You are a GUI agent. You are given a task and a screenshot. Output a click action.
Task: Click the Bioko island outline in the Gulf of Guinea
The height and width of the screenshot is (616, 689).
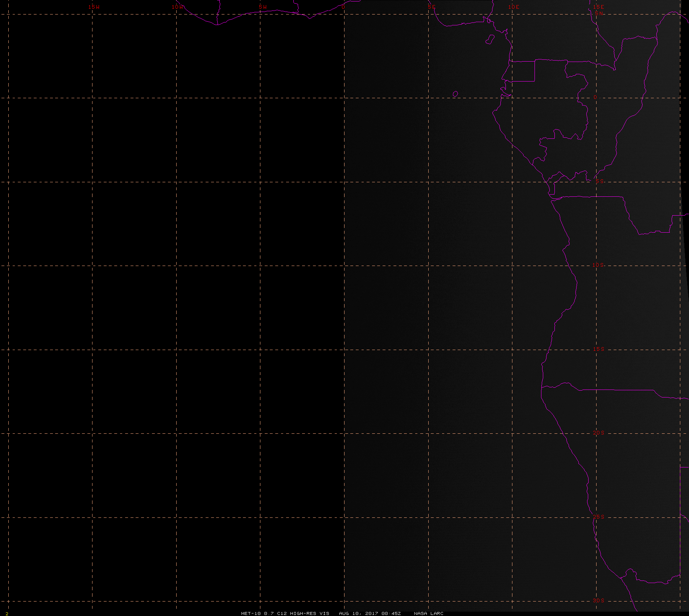(x=490, y=39)
